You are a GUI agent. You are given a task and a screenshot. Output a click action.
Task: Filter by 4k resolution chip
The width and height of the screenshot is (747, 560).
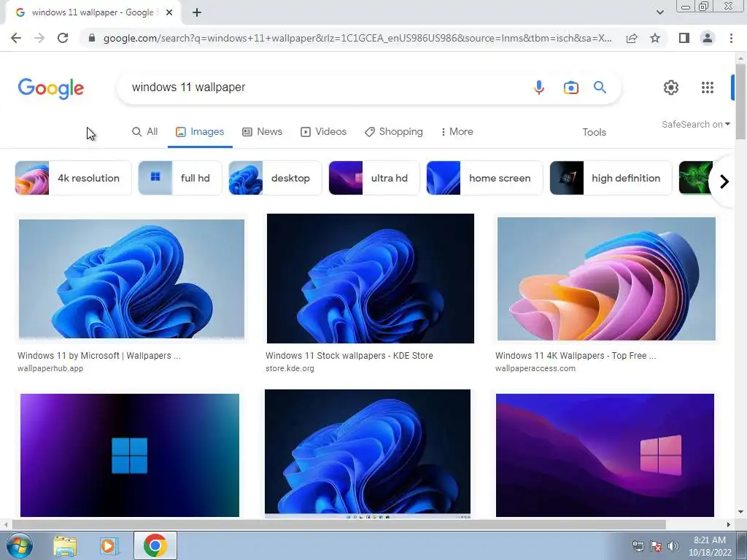tap(73, 178)
